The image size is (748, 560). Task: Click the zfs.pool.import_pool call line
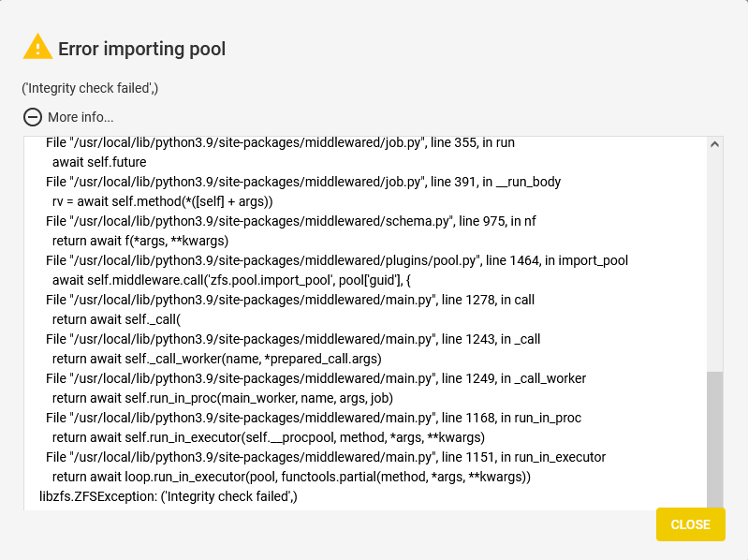(231, 280)
